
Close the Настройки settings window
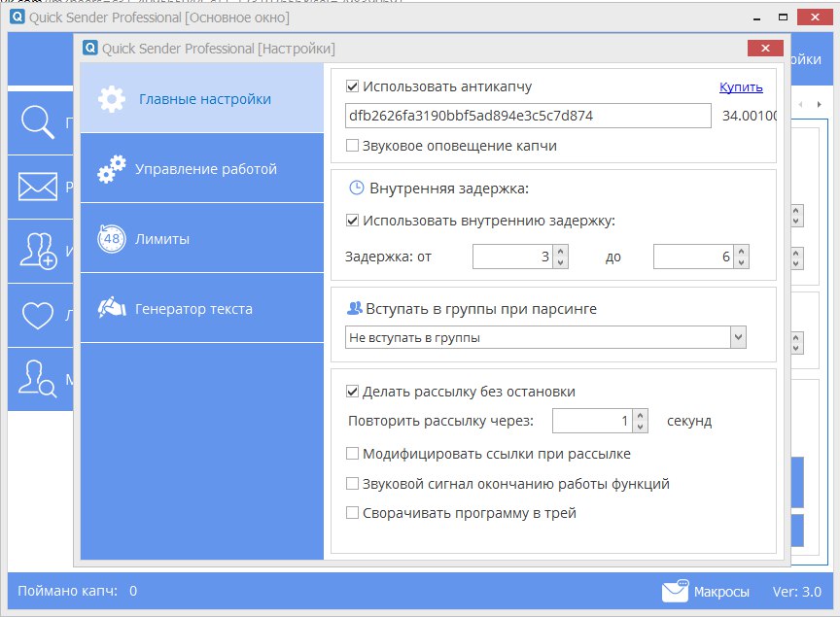click(x=765, y=49)
